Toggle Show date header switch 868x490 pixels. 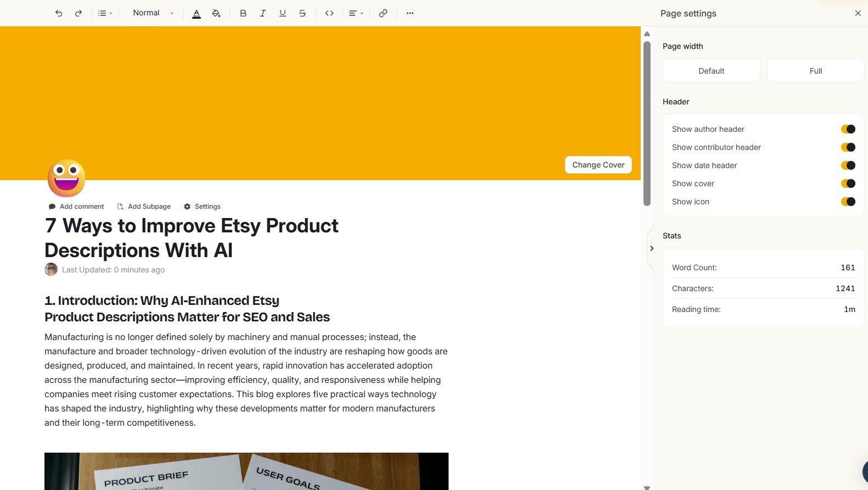(848, 165)
